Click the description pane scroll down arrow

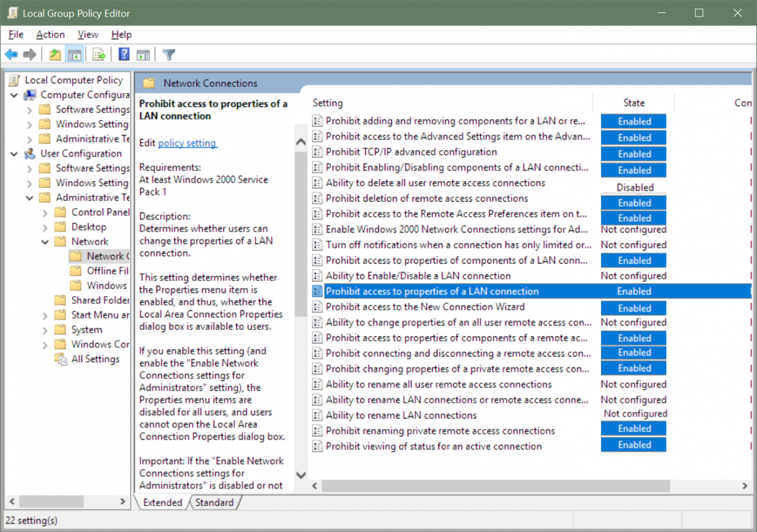point(301,475)
